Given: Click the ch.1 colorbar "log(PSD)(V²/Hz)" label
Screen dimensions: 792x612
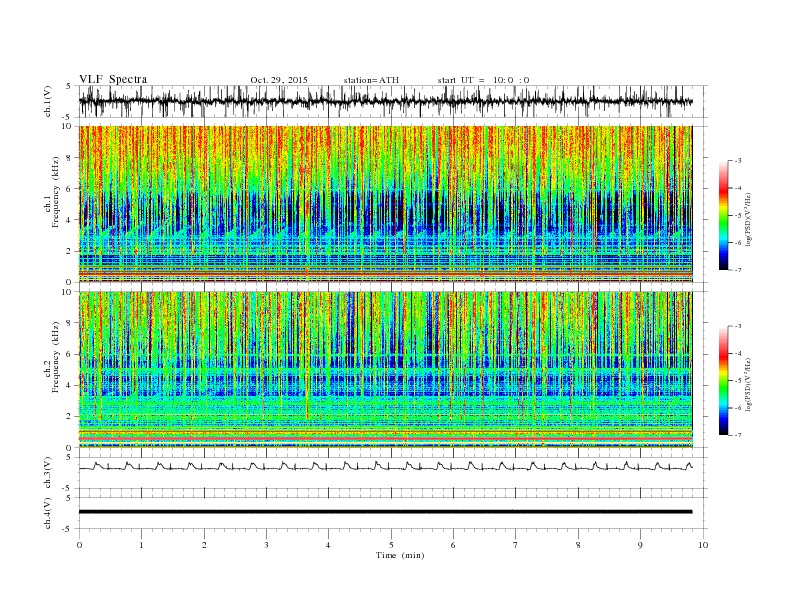Looking at the screenshot, I should pyautogui.click(x=750, y=219).
